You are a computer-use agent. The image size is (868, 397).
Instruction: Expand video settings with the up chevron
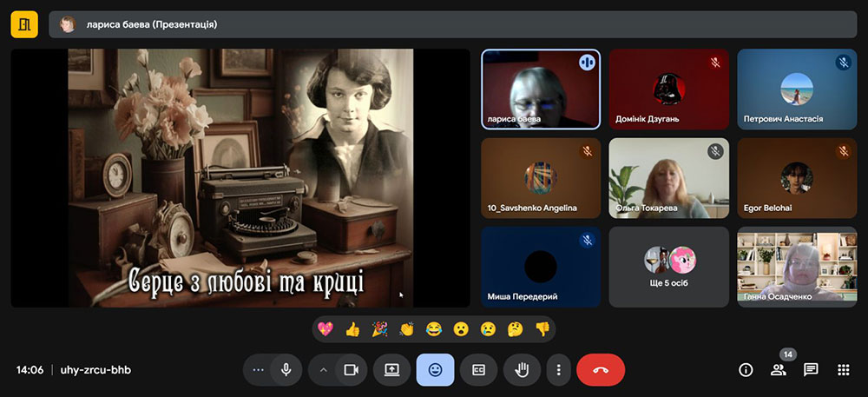click(324, 369)
